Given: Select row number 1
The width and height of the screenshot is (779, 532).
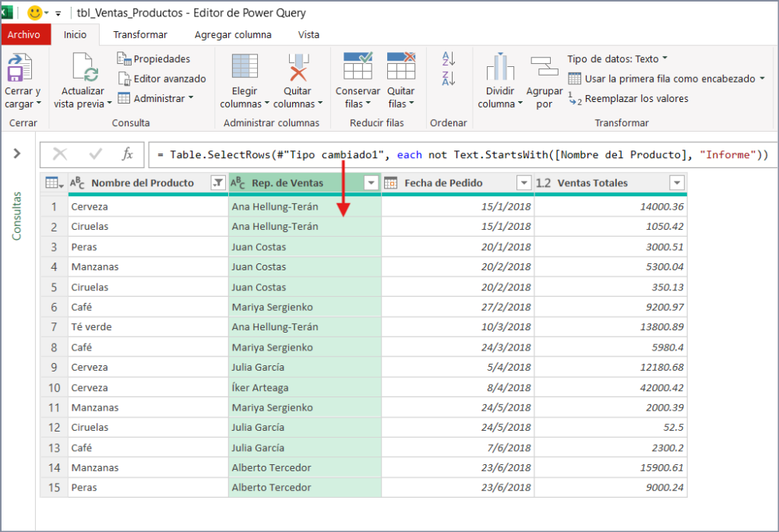Looking at the screenshot, I should (55, 206).
